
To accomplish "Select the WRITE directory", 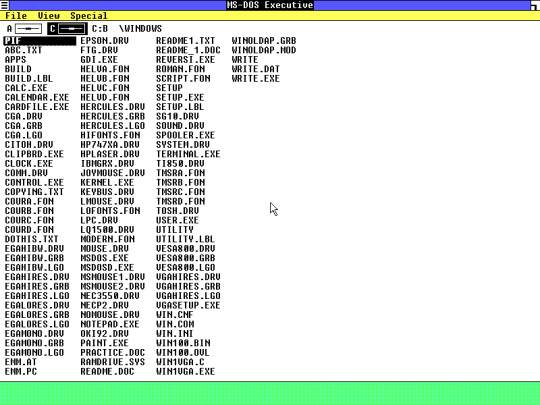I will coord(245,60).
